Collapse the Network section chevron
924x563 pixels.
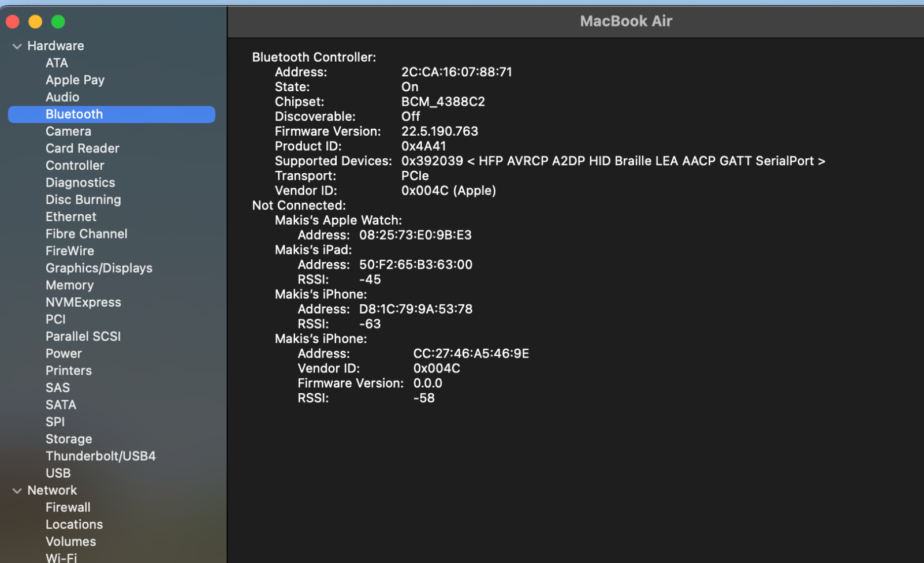[x=17, y=491]
